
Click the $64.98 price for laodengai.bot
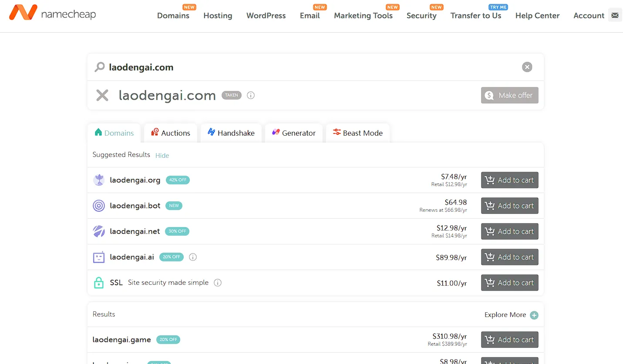point(456,202)
